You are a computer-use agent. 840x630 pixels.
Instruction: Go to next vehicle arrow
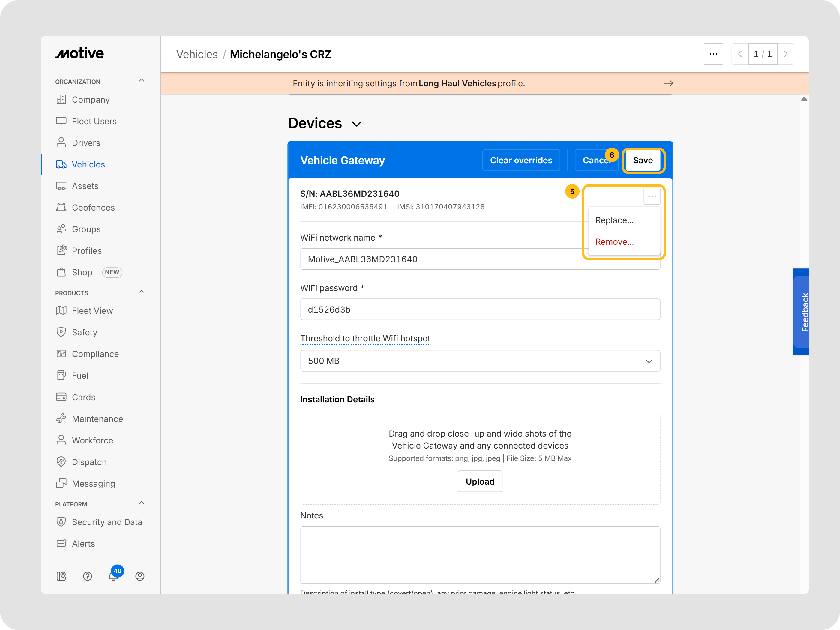tap(786, 54)
